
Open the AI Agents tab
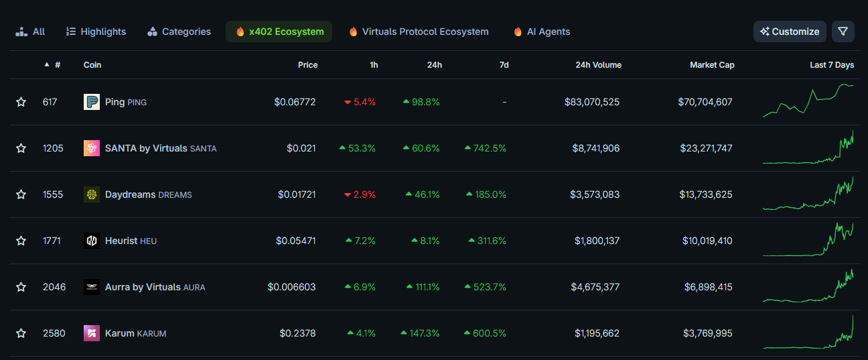tap(542, 32)
